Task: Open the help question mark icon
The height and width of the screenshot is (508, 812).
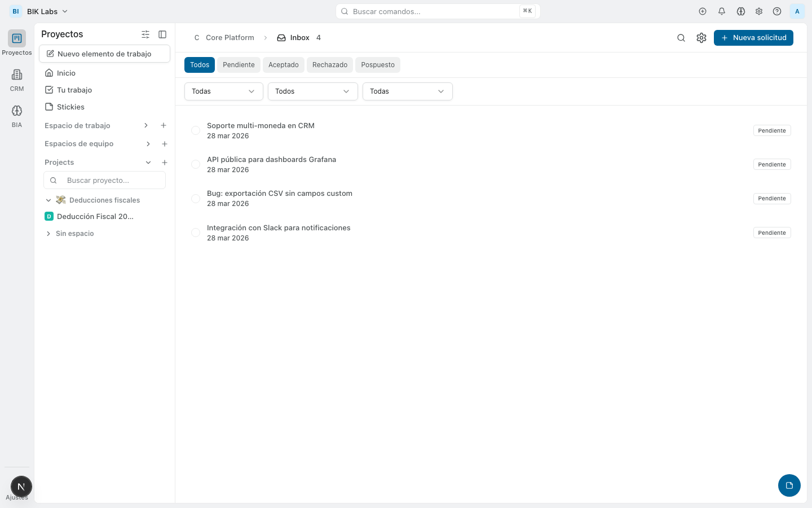Action: click(777, 11)
